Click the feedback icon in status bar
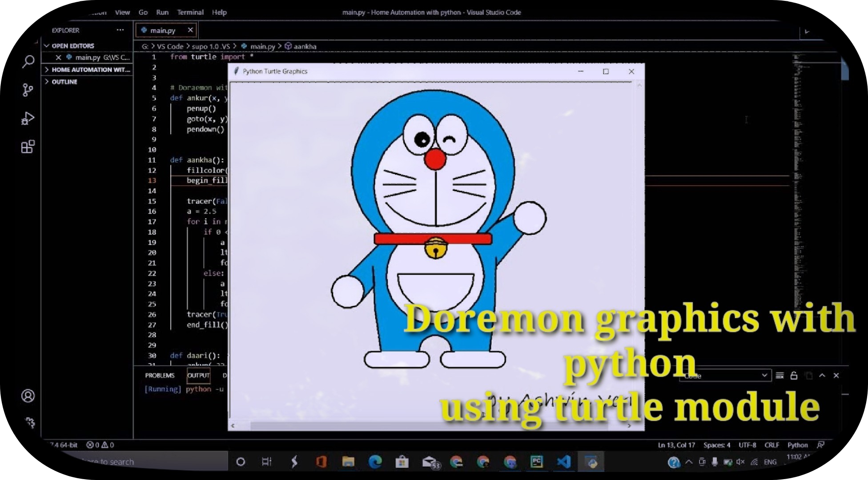This screenshot has width=868, height=480. pyautogui.click(x=820, y=445)
